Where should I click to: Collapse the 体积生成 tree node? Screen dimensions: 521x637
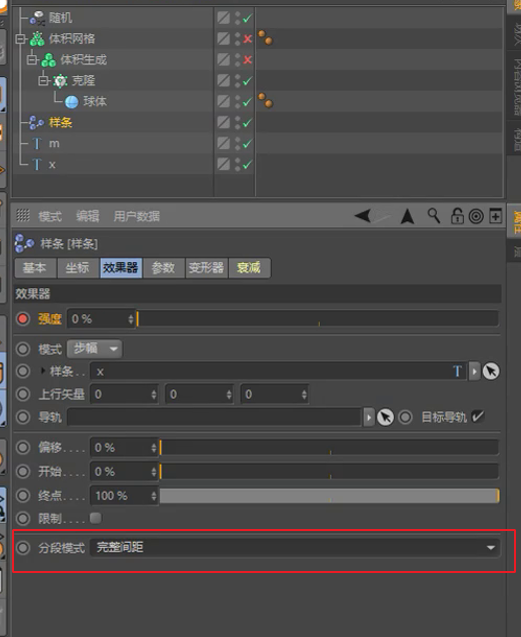pyautogui.click(x=31, y=60)
